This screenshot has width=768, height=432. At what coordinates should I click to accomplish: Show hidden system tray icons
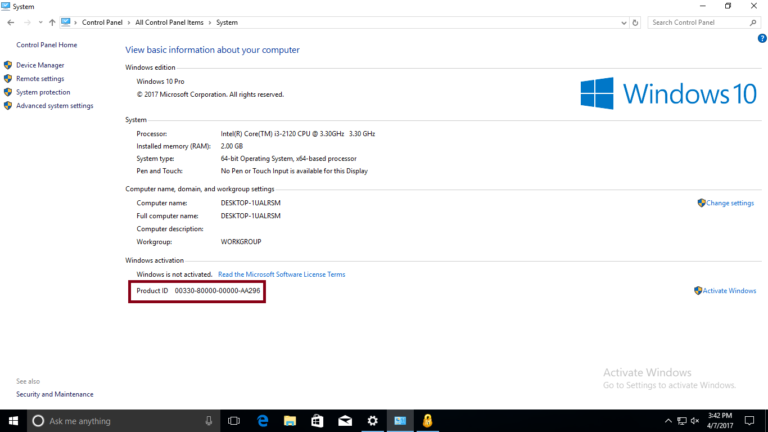[667, 421]
